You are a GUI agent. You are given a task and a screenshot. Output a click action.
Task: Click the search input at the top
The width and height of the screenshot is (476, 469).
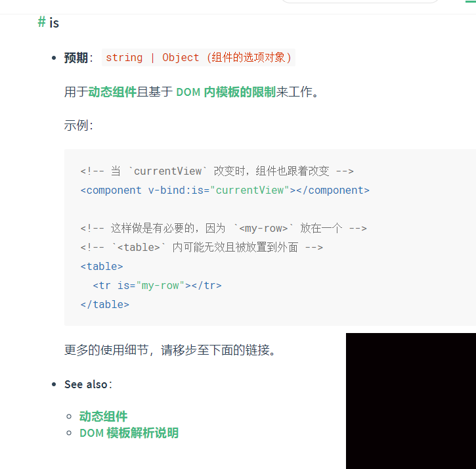pos(360,1)
